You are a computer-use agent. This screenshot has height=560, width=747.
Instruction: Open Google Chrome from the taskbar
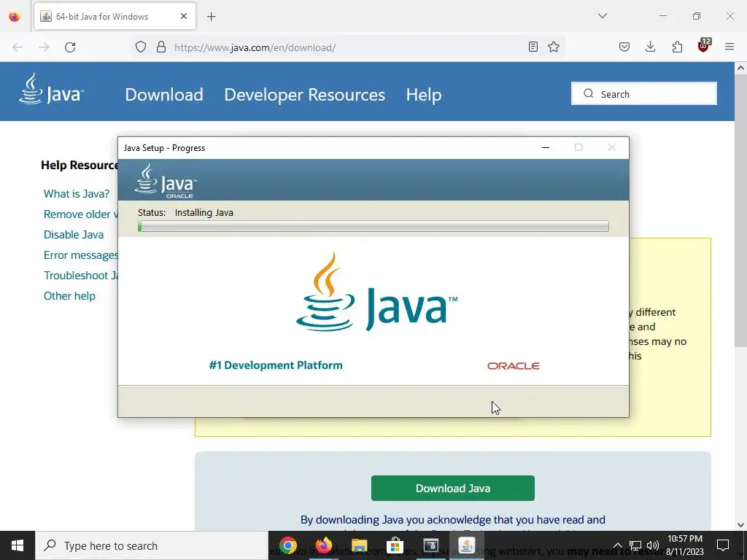(288, 545)
